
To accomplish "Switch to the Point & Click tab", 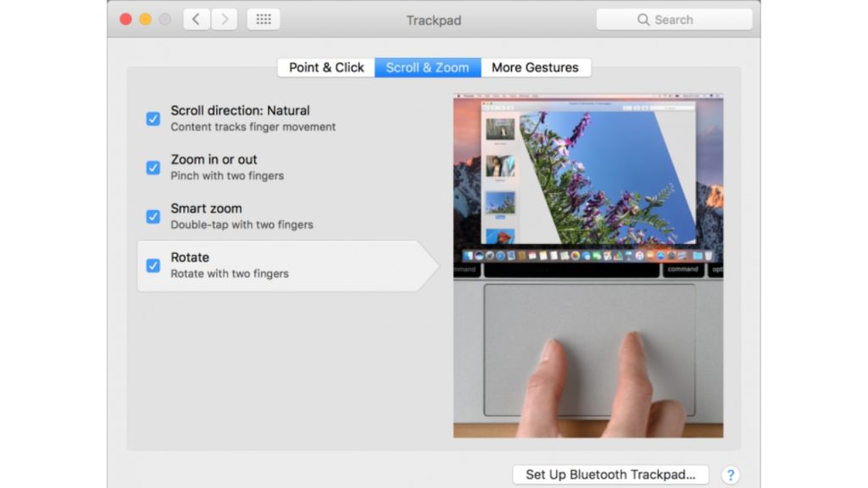I will point(325,67).
